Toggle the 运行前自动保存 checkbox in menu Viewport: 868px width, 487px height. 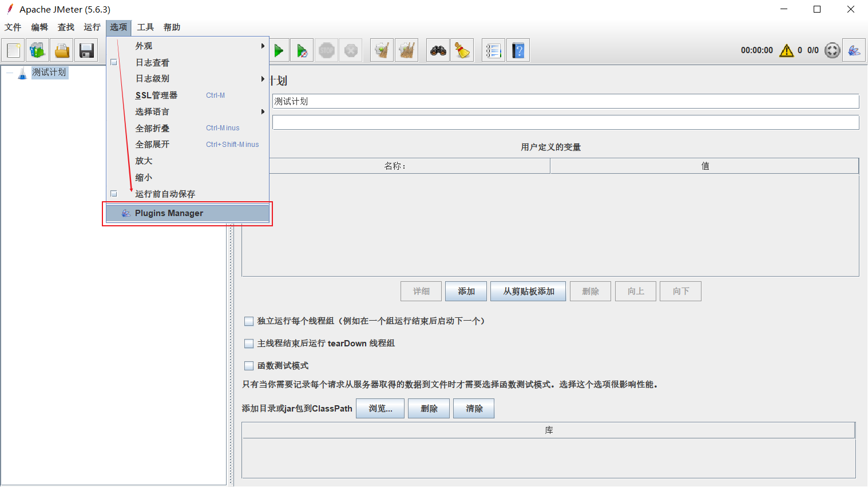[114, 194]
